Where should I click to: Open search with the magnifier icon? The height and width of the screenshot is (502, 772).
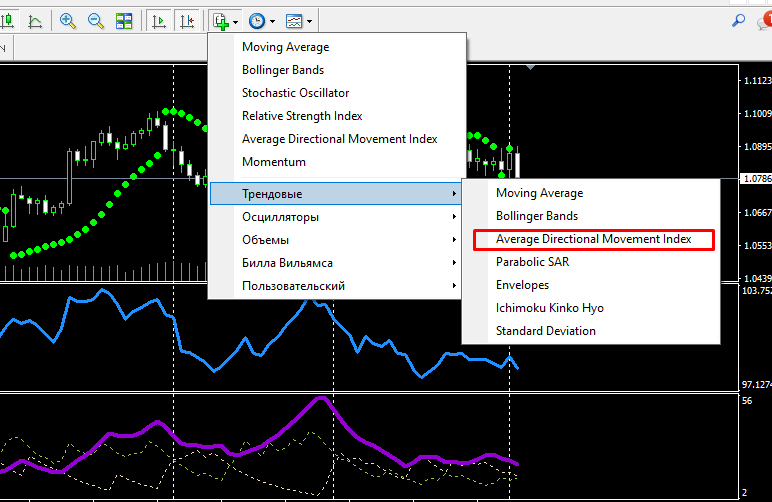(x=738, y=21)
